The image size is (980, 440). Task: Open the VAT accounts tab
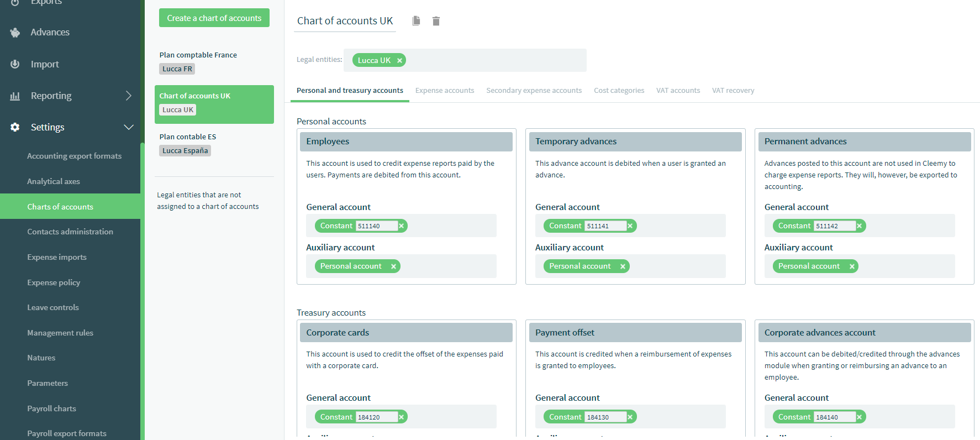click(x=678, y=91)
